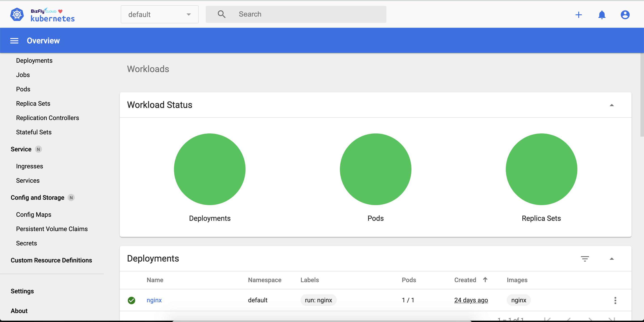Viewport: 644px width, 322px height.
Task: Open Config Maps in the sidebar
Action: (34, 215)
